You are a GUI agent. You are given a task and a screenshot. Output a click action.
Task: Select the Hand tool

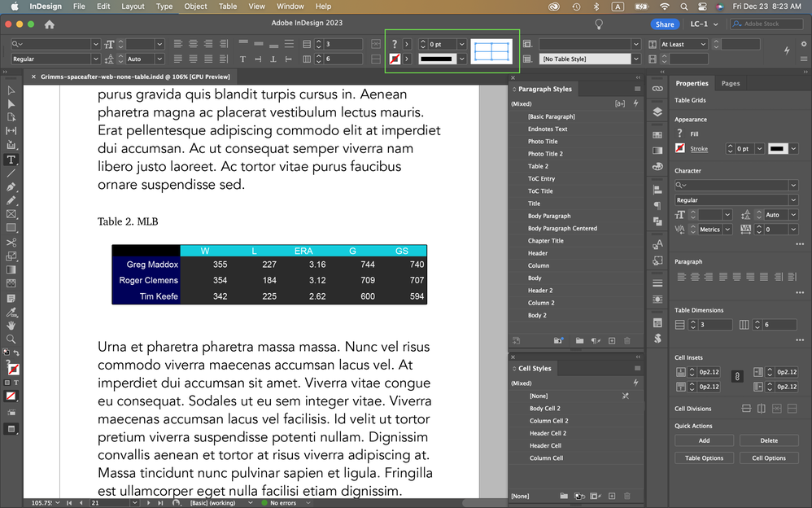click(x=11, y=326)
